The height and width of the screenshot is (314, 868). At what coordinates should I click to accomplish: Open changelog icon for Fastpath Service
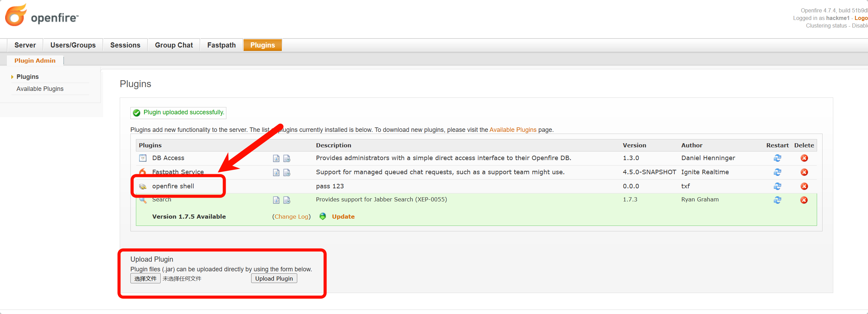tap(287, 172)
